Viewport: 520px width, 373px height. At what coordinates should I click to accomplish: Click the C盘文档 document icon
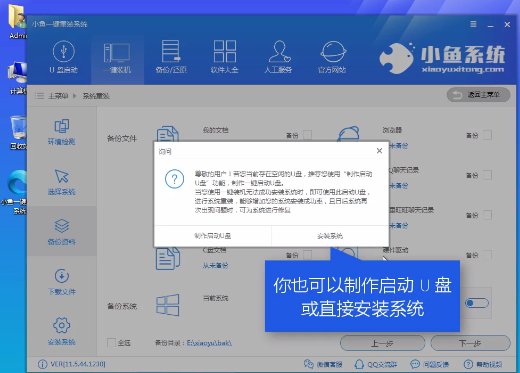click(168, 258)
